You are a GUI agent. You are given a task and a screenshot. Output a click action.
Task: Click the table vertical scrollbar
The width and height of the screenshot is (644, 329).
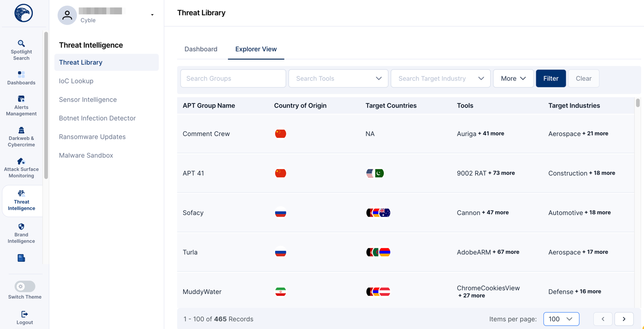tap(637, 103)
